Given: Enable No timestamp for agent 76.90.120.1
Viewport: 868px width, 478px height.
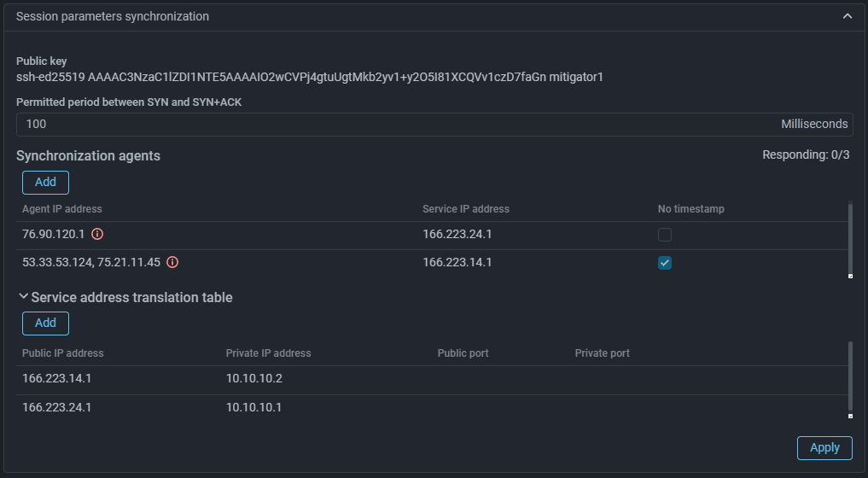Looking at the screenshot, I should tap(665, 235).
